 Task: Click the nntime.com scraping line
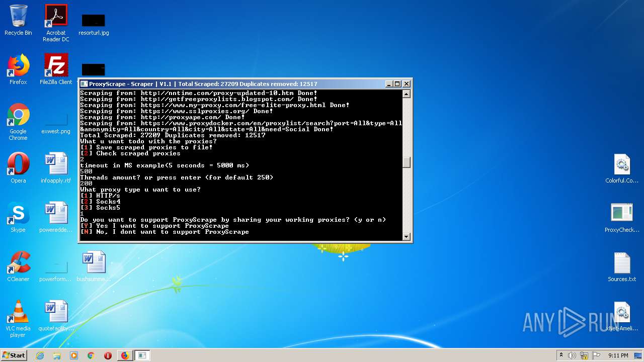(x=199, y=93)
